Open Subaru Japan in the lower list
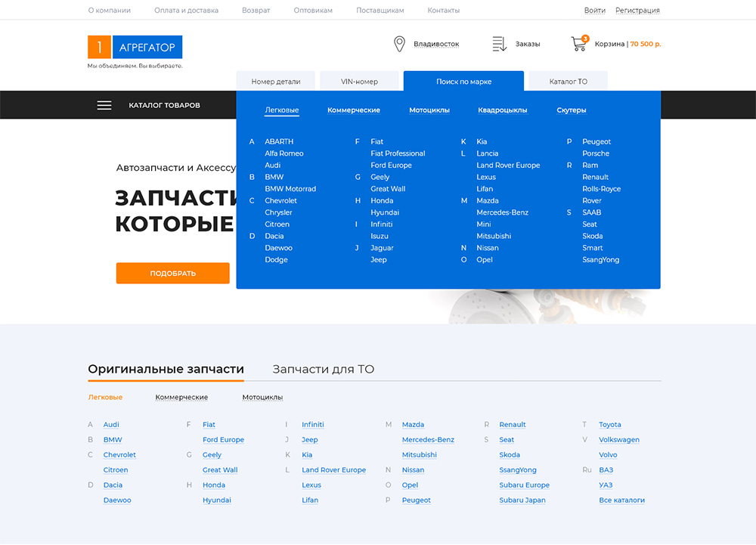The width and height of the screenshot is (756, 545). point(522,500)
